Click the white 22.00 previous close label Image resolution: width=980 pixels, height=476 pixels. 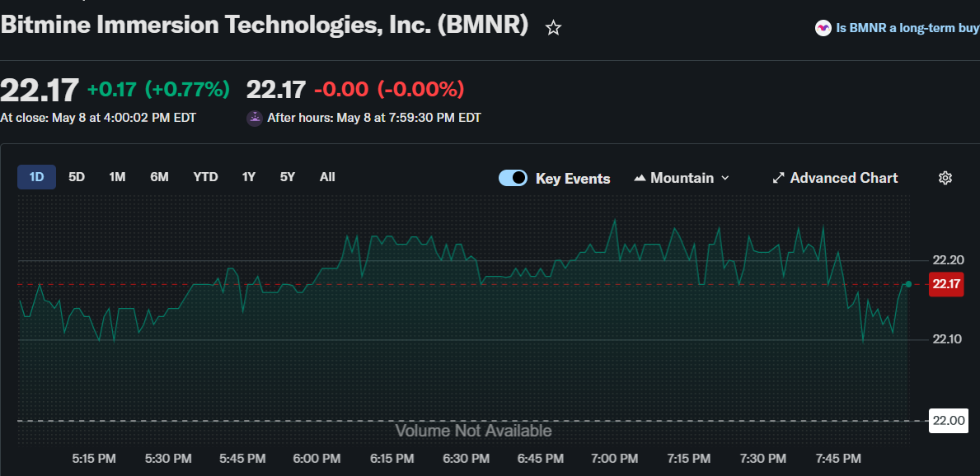coord(949,421)
